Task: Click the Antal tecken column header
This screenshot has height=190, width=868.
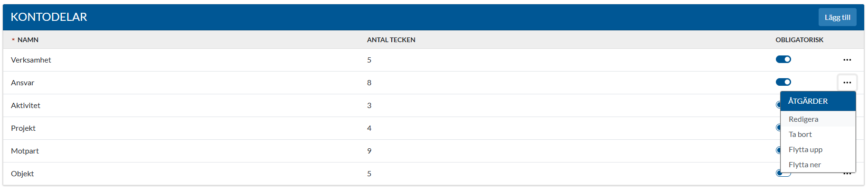Action: tap(391, 40)
